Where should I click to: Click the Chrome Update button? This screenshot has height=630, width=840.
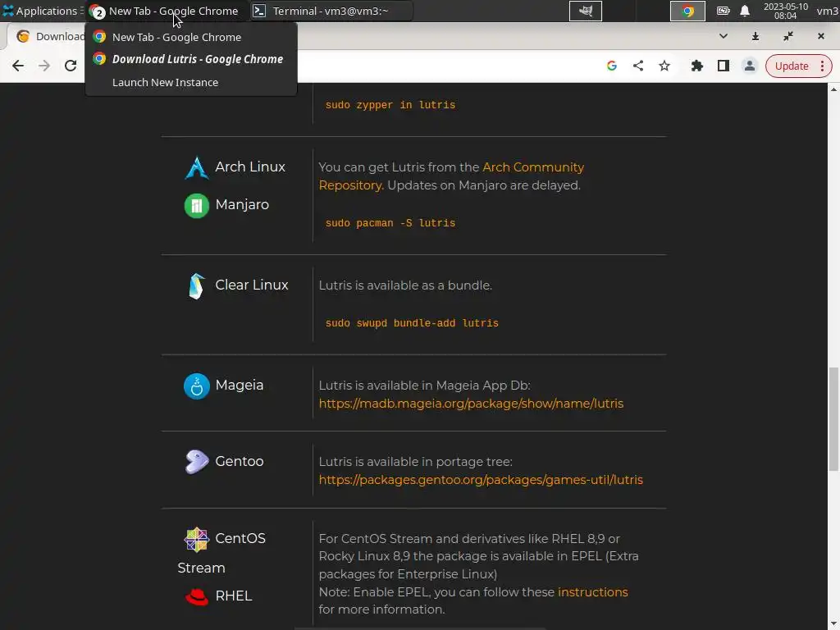click(792, 66)
